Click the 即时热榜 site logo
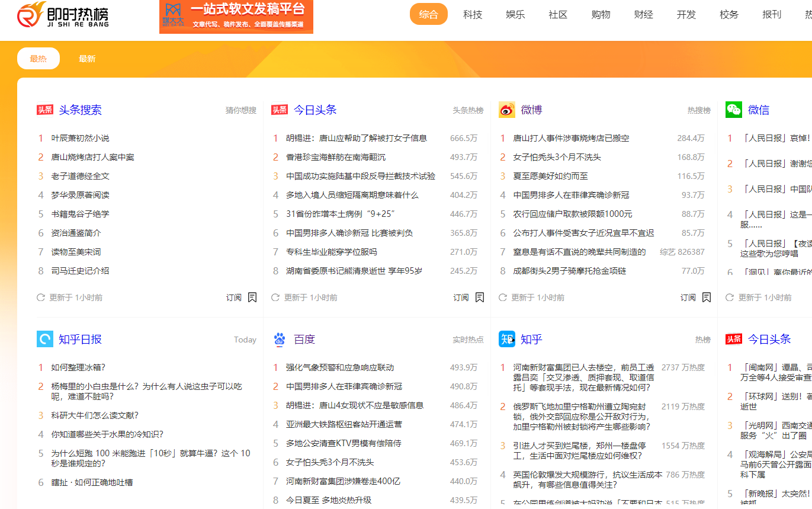Viewport: 812px width, 509px height. (x=63, y=15)
